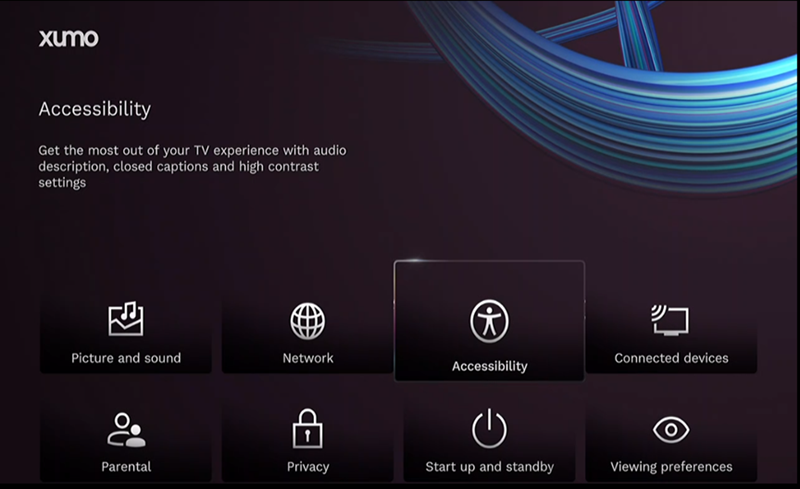Image resolution: width=800 pixels, height=489 pixels.
Task: Select the 'Accessibility' tile label
Action: pyautogui.click(x=489, y=366)
